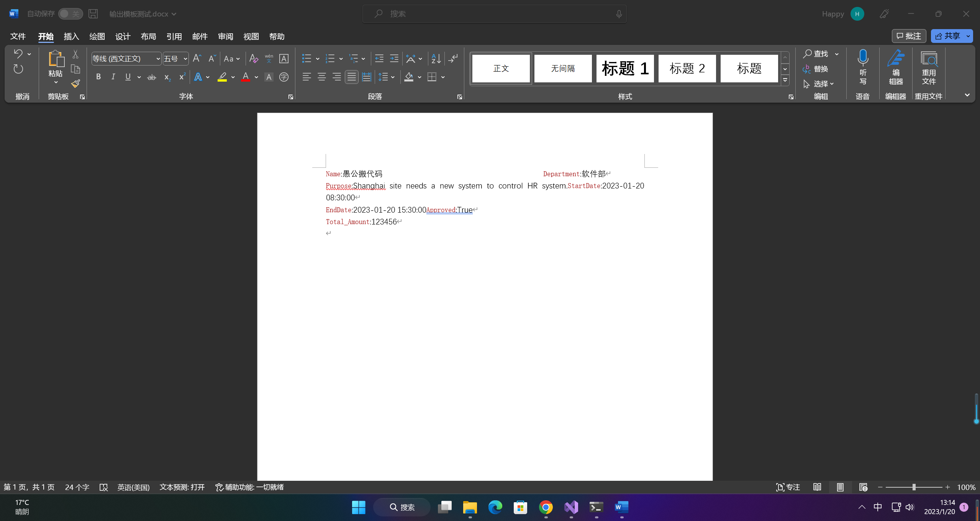Open the font size dropdown
Screen dimensions: 980x521
(x=185, y=59)
